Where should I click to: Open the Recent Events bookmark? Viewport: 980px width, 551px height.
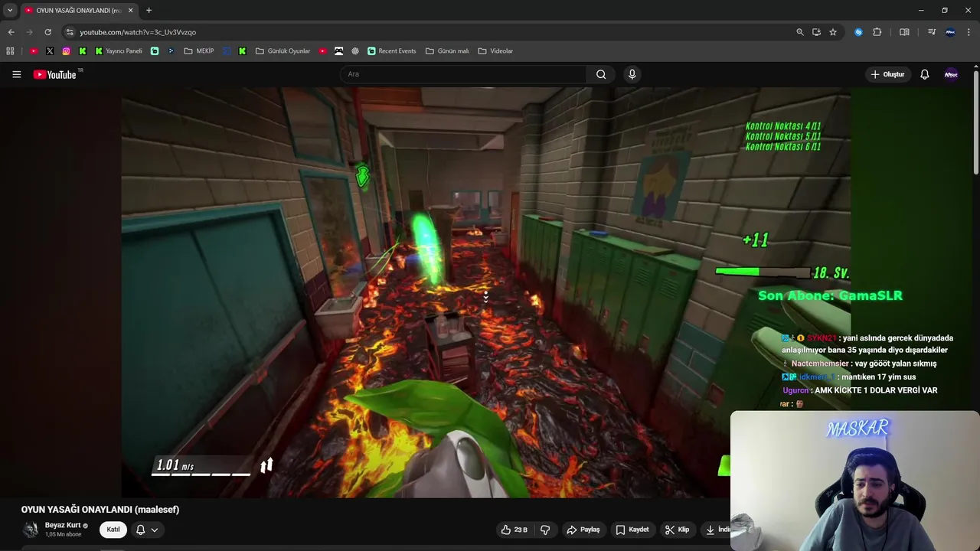[x=391, y=51]
